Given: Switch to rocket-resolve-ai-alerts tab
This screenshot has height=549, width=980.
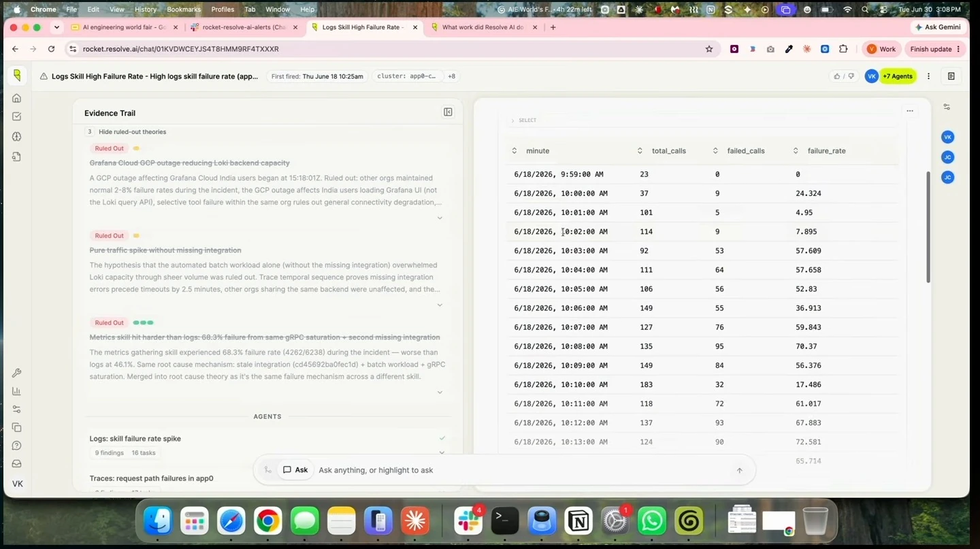Looking at the screenshot, I should click(x=245, y=28).
